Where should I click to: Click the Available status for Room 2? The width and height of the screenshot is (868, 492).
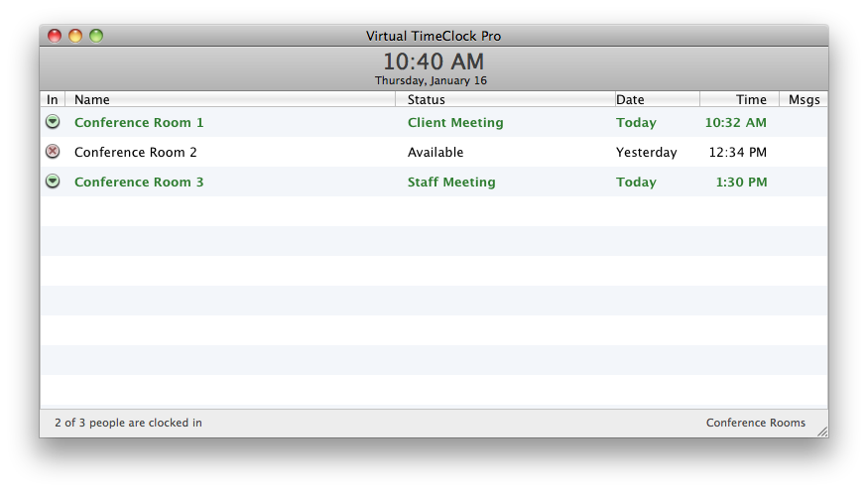point(435,152)
